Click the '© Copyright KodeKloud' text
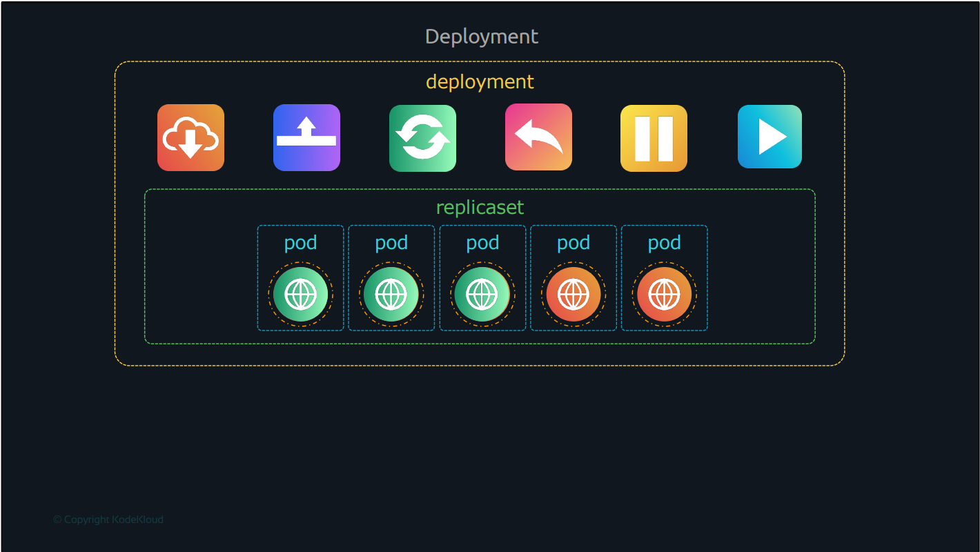Viewport: 980px width, 552px height. 108,520
